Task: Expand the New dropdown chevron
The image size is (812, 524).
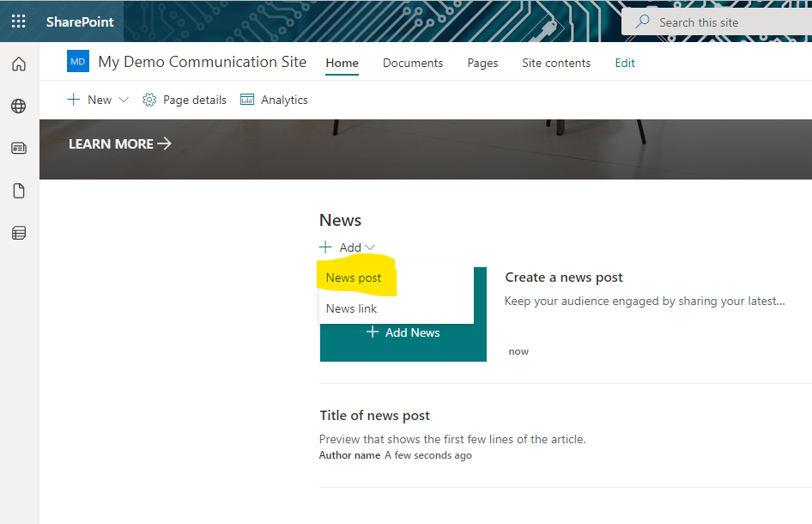Action: click(x=124, y=100)
